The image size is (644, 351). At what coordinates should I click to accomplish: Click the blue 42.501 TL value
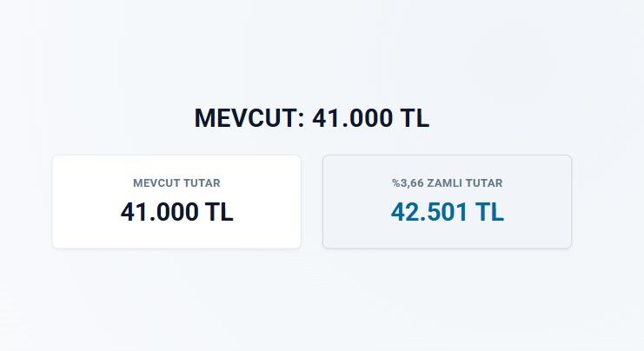point(448,212)
